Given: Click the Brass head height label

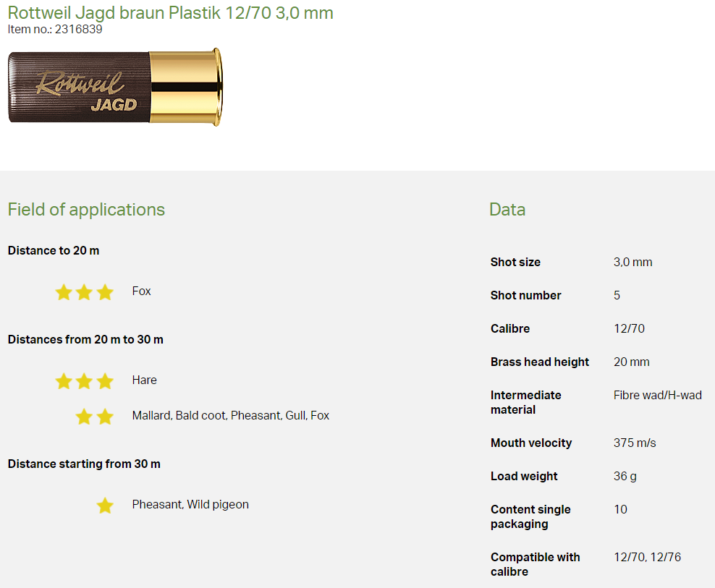Looking at the screenshot, I should tap(539, 362).
